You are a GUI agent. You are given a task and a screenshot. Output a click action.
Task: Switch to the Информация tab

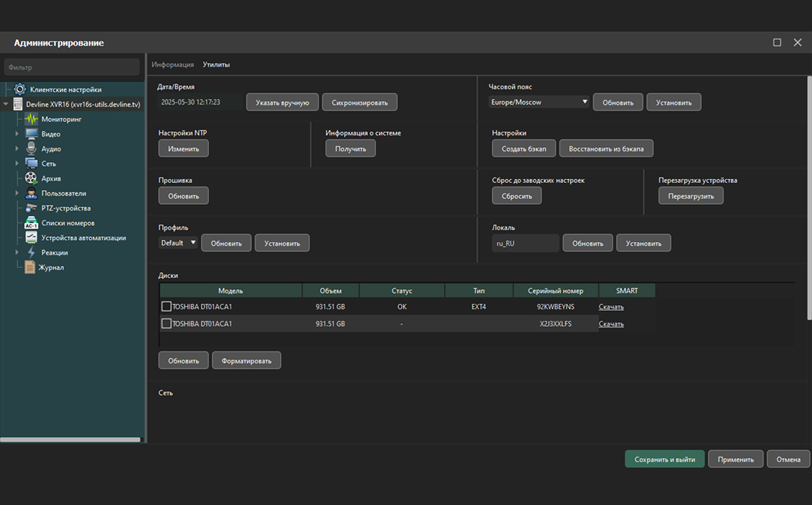tap(173, 65)
